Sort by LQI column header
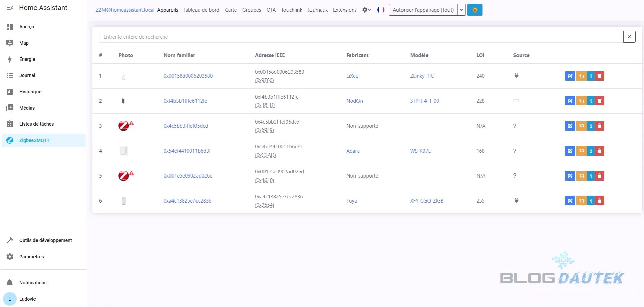This screenshot has height=307, width=644. 480,55
